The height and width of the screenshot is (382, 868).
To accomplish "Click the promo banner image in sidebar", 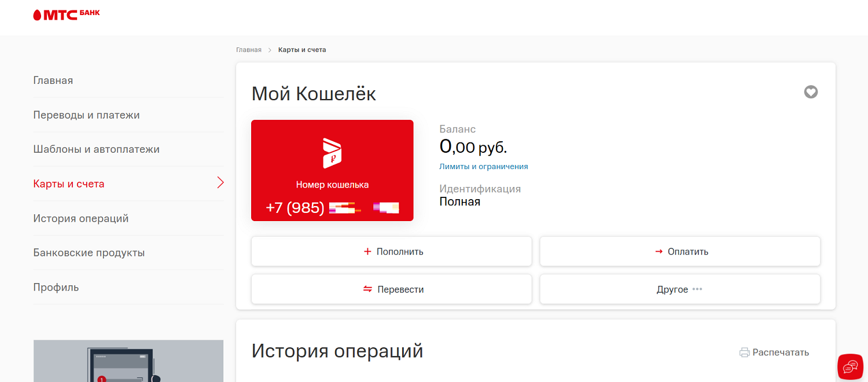I will click(128, 361).
